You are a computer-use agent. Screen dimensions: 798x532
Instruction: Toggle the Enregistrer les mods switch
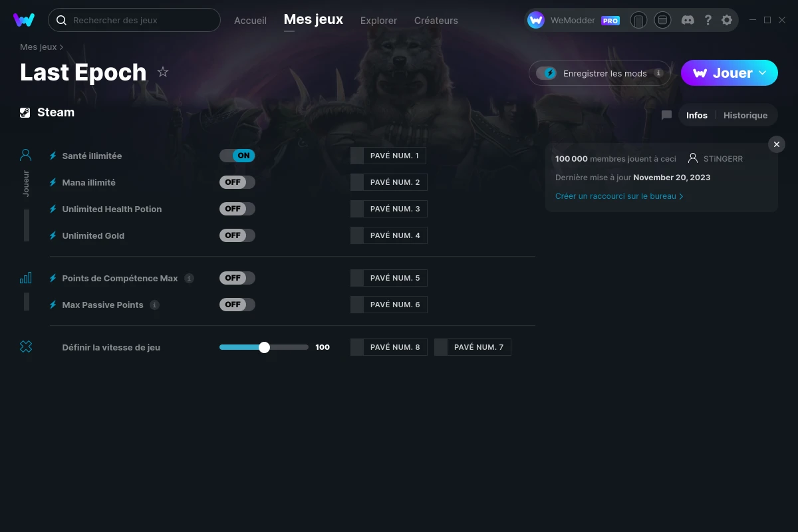coord(547,73)
